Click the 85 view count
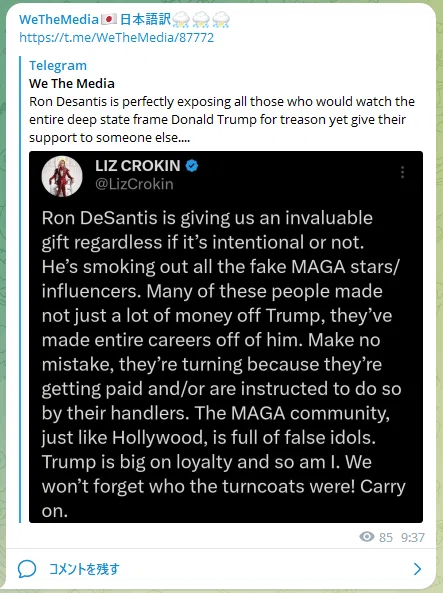Screen dimensions: 443x593 pos(386,537)
